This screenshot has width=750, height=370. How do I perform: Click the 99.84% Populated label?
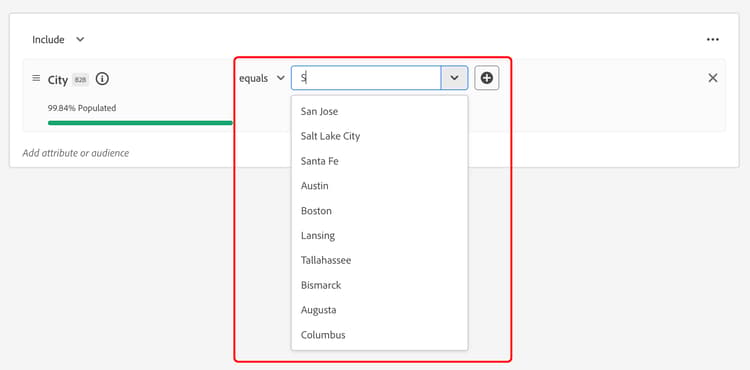82,108
